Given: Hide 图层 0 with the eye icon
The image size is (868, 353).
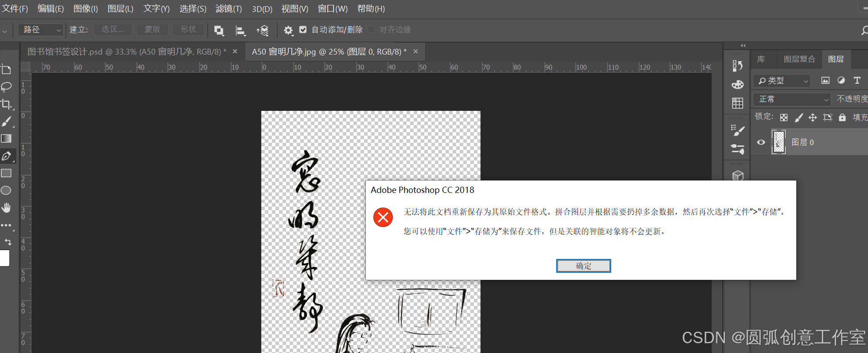Looking at the screenshot, I should pos(761,142).
